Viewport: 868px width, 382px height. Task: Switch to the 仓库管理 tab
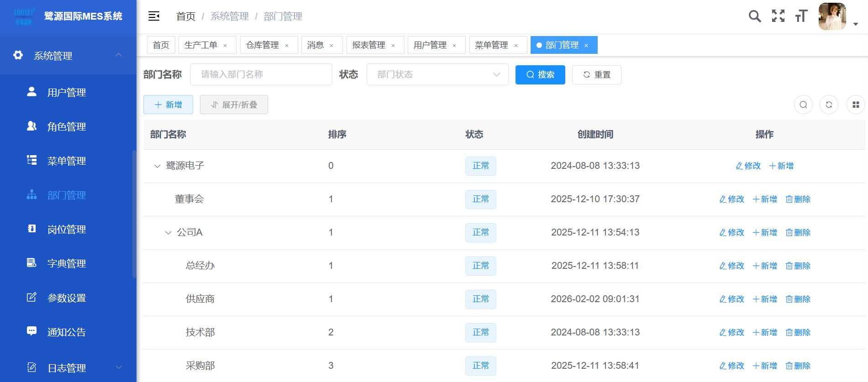(x=262, y=45)
